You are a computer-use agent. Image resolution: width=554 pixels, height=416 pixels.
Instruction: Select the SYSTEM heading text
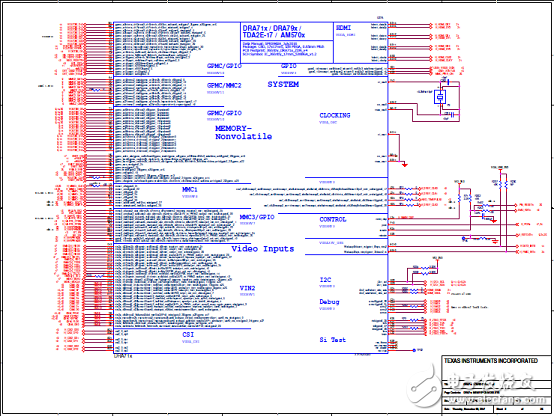tap(283, 84)
